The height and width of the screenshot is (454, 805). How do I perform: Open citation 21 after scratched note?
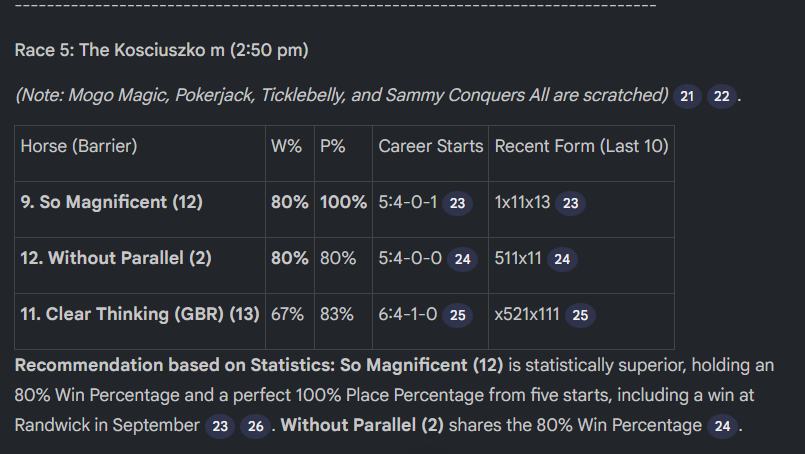pyautogui.click(x=687, y=97)
